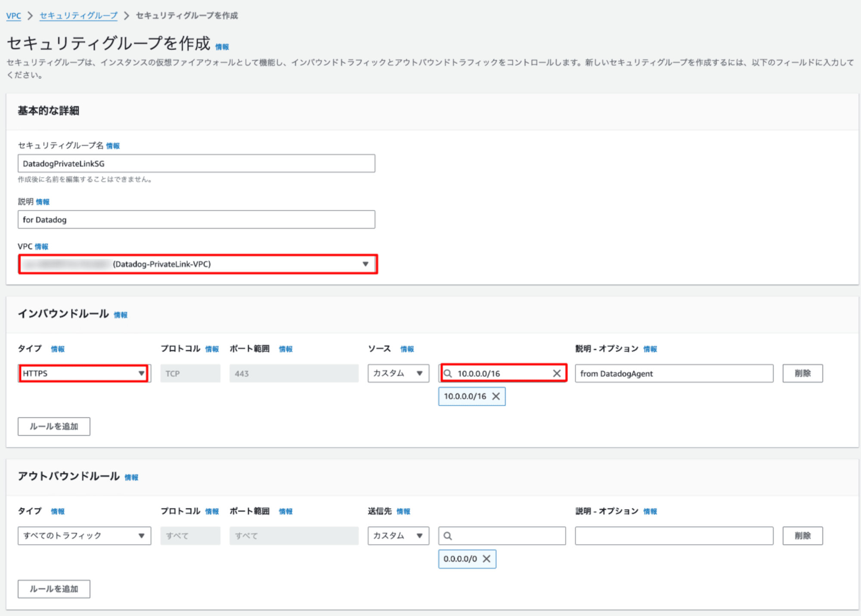
Task: Open inbound source カスタム dropdown
Action: (398, 373)
